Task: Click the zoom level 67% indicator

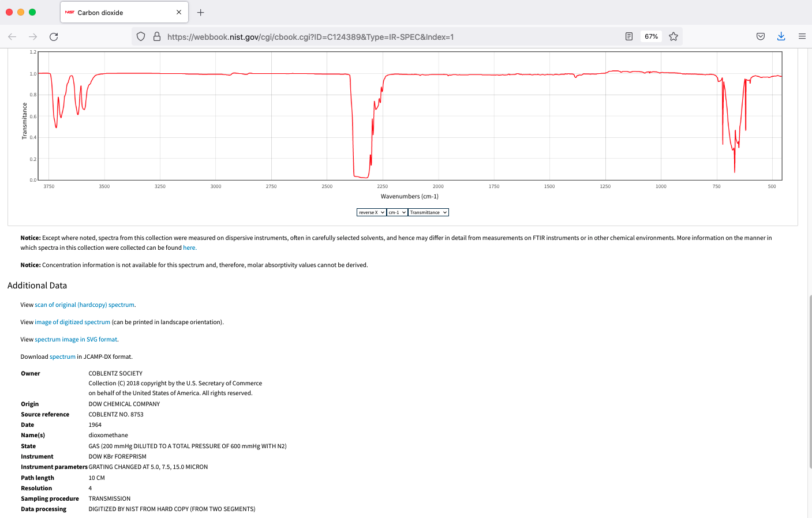Action: tap(651, 36)
